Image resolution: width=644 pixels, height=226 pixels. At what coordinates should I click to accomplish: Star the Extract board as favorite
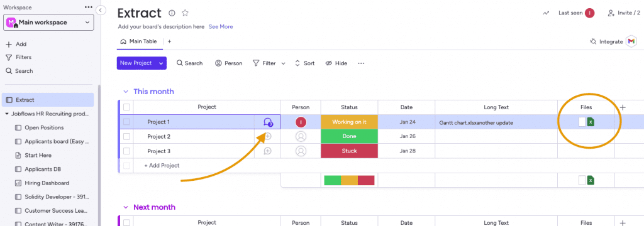186,13
